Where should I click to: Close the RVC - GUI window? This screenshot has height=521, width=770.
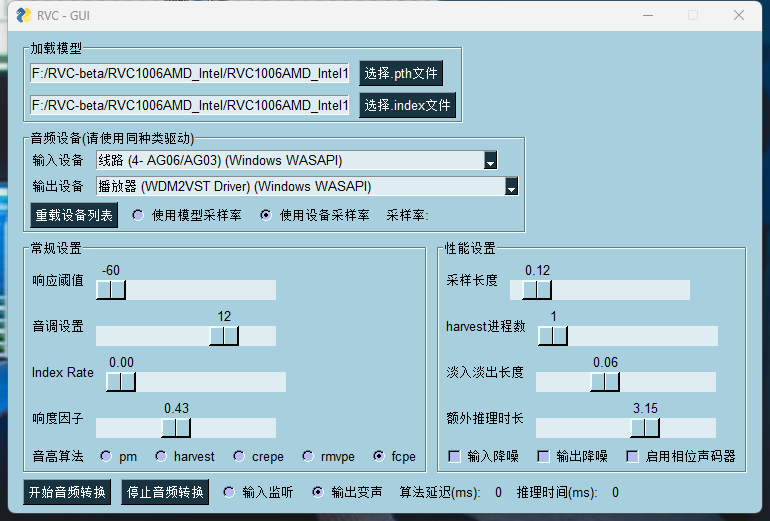point(739,16)
